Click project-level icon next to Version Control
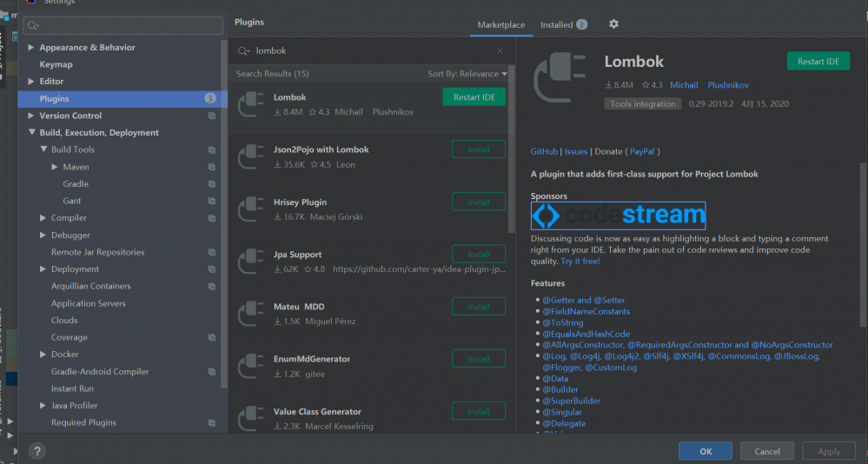 211,116
